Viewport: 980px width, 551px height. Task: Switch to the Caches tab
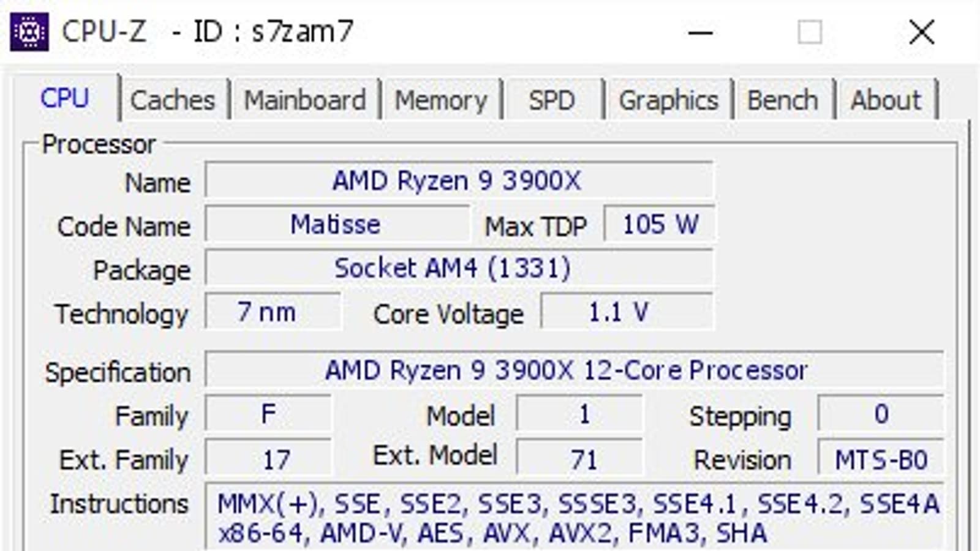(173, 100)
